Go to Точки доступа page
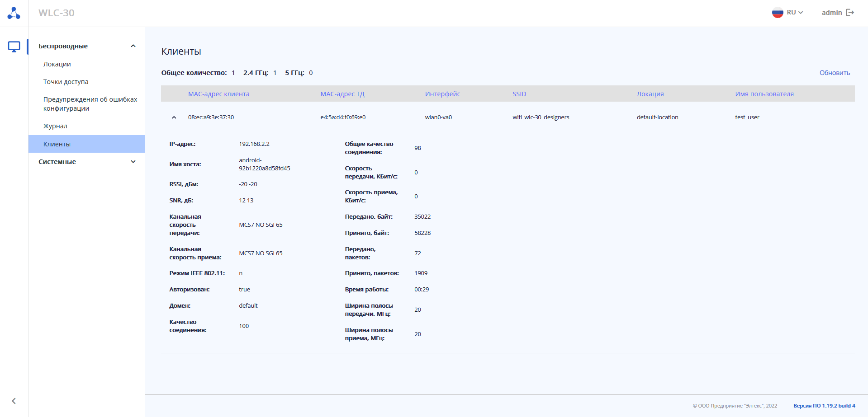 (x=66, y=82)
